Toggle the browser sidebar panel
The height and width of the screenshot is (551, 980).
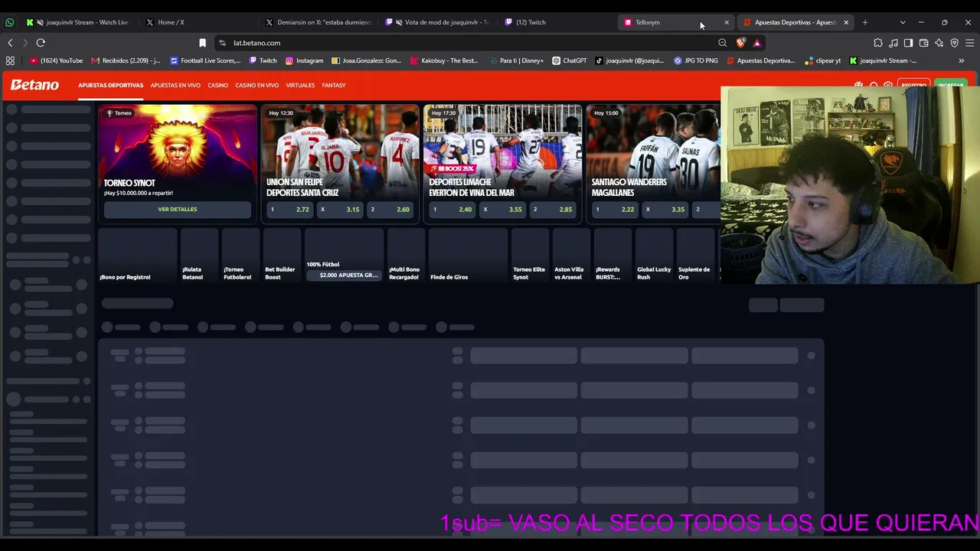(908, 43)
